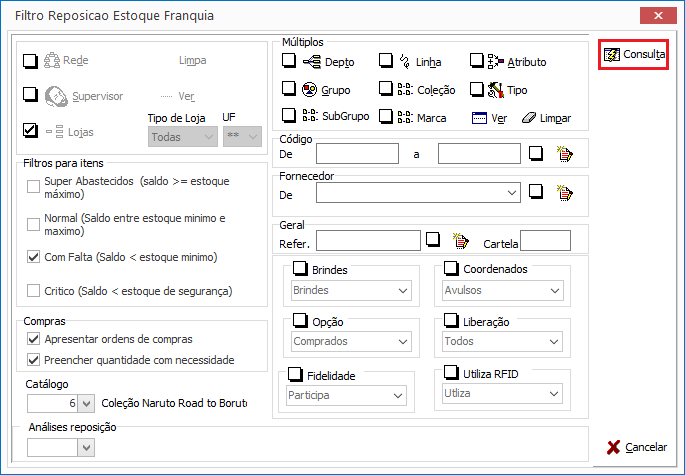The height and width of the screenshot is (475, 685).
Task: Open the Fornecedor De dropdown
Action: click(418, 193)
